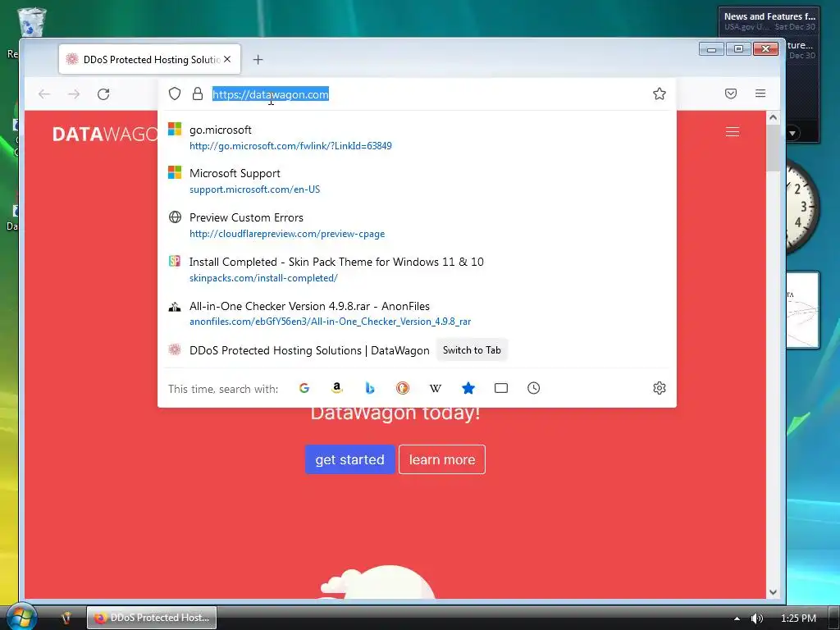Open the Recycle Bin desktop icon

pos(31,24)
